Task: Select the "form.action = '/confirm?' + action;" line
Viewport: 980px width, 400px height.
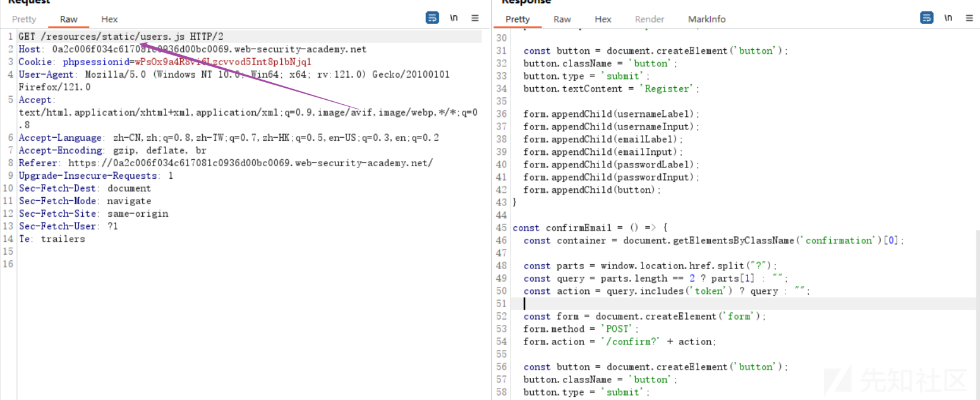Action: (620, 341)
